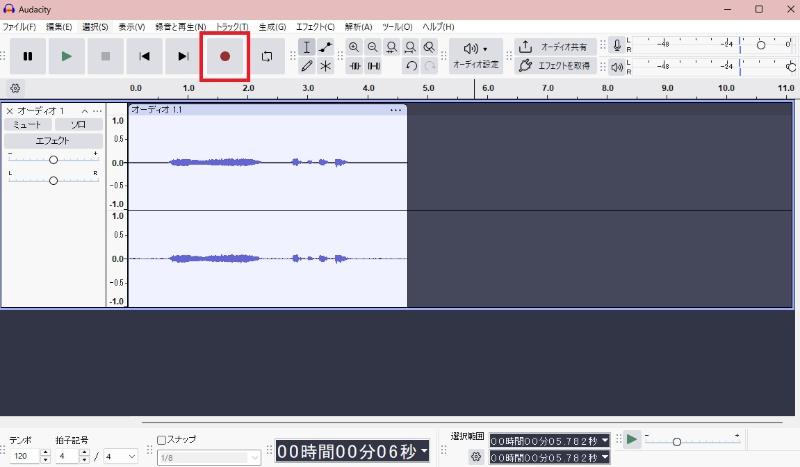Open the time display format dropdown arrow
This screenshot has width=800, height=467.
pyautogui.click(x=424, y=451)
